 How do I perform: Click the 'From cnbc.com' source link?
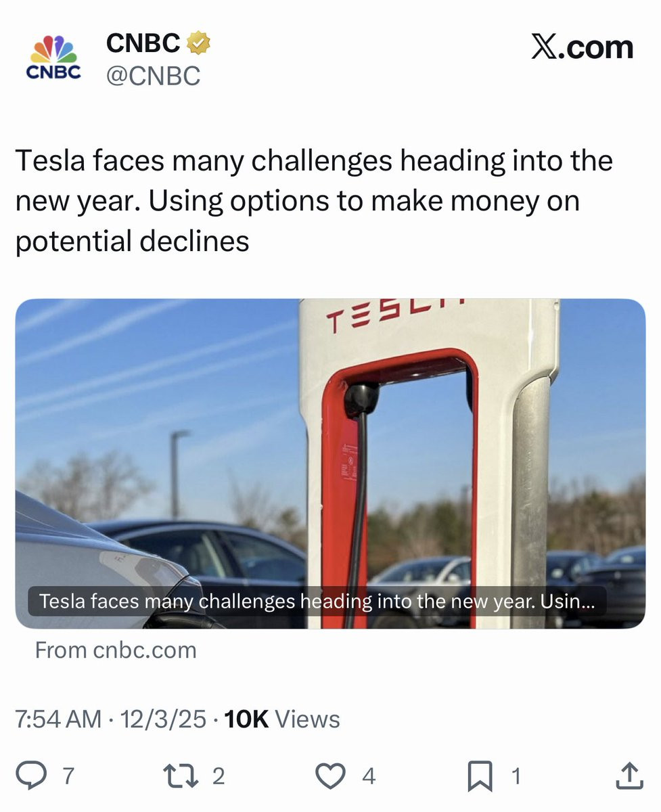point(116,650)
